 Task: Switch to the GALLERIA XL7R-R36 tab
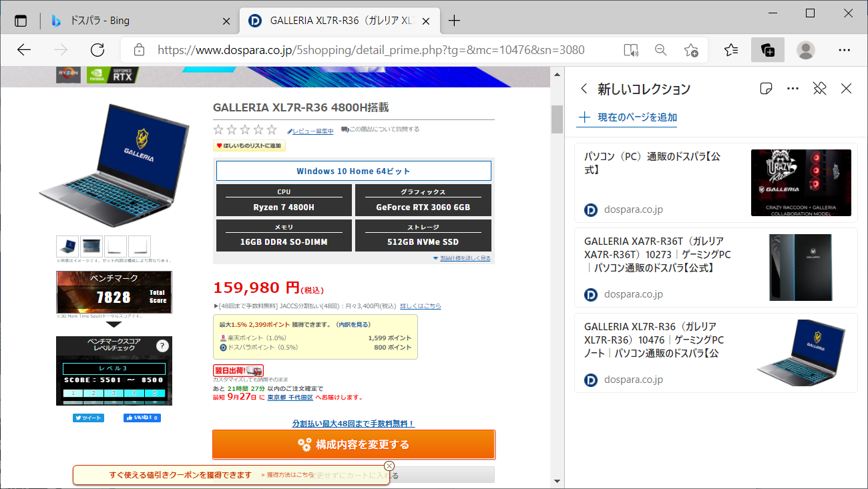click(341, 21)
